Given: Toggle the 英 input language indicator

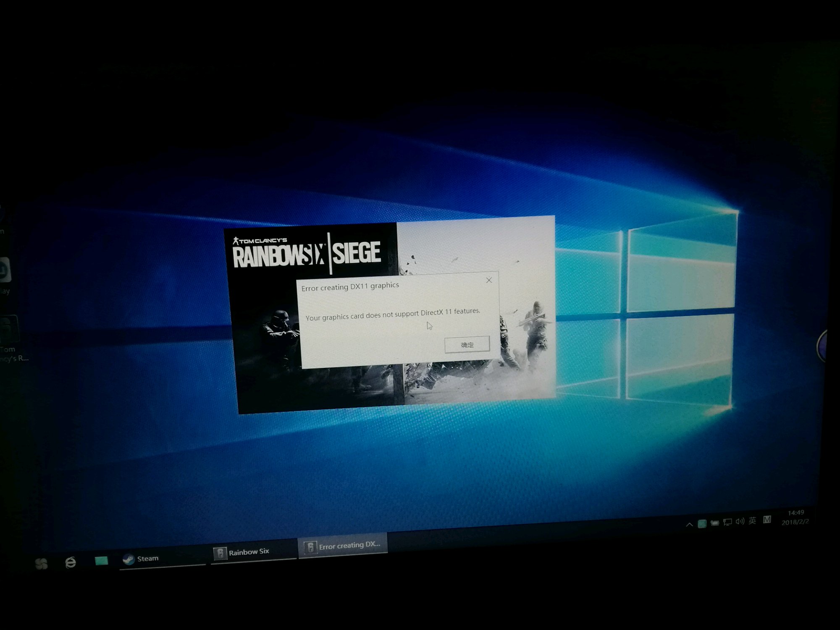Looking at the screenshot, I should (x=752, y=521).
